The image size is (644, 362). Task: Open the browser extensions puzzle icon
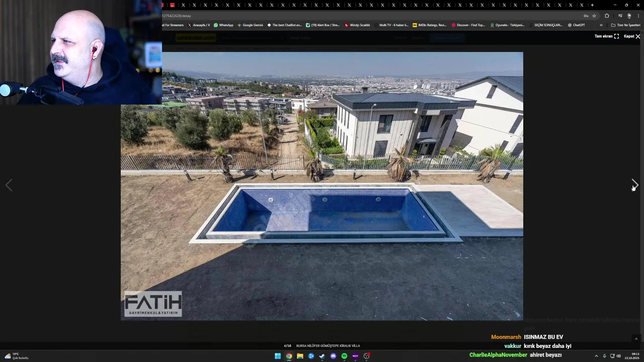pos(607,16)
